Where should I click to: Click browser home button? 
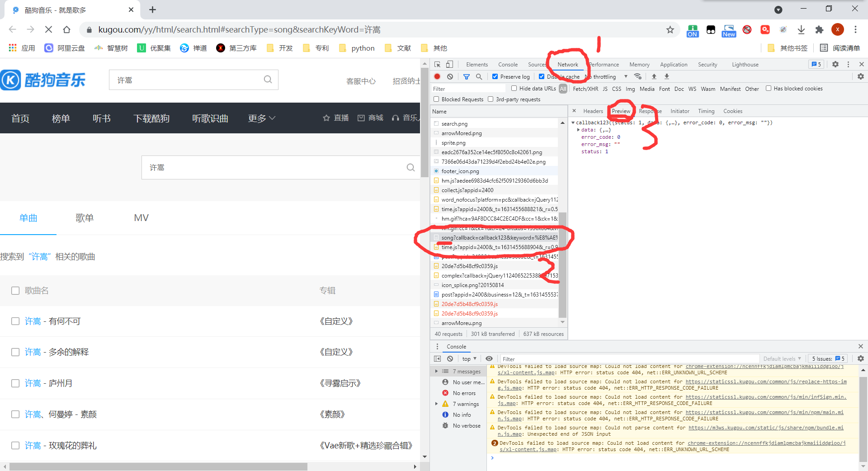(x=66, y=30)
